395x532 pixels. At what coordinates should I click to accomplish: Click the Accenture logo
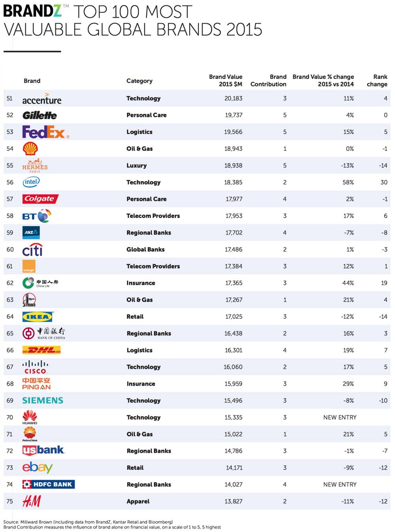[41, 99]
